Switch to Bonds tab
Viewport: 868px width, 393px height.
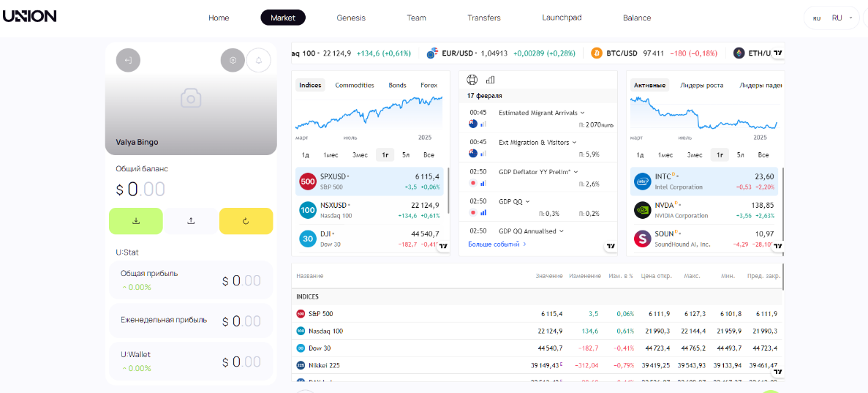(x=397, y=85)
